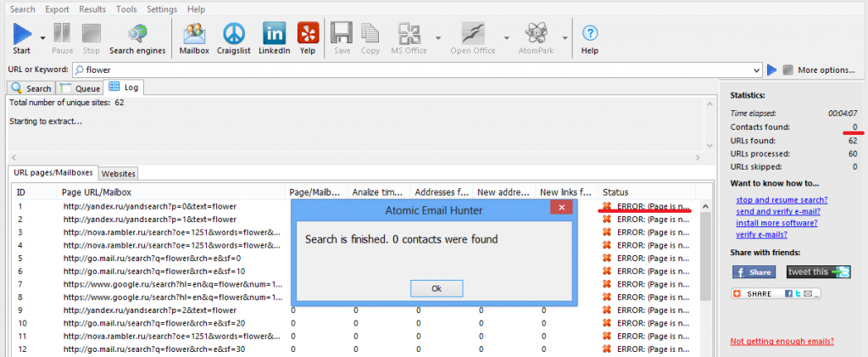
Task: Click the Status column header
Action: pyautogui.click(x=647, y=192)
